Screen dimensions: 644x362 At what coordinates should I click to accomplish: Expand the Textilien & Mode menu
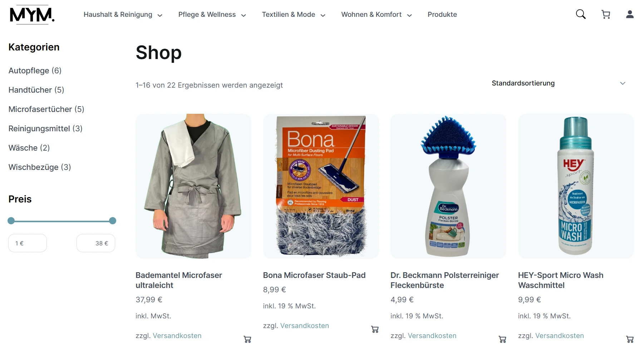click(x=294, y=15)
